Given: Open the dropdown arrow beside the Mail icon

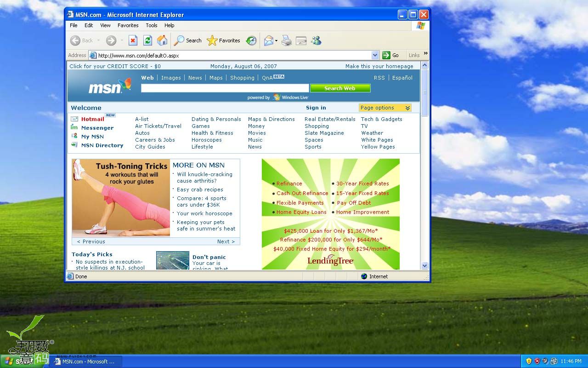Looking at the screenshot, I should [x=276, y=41].
